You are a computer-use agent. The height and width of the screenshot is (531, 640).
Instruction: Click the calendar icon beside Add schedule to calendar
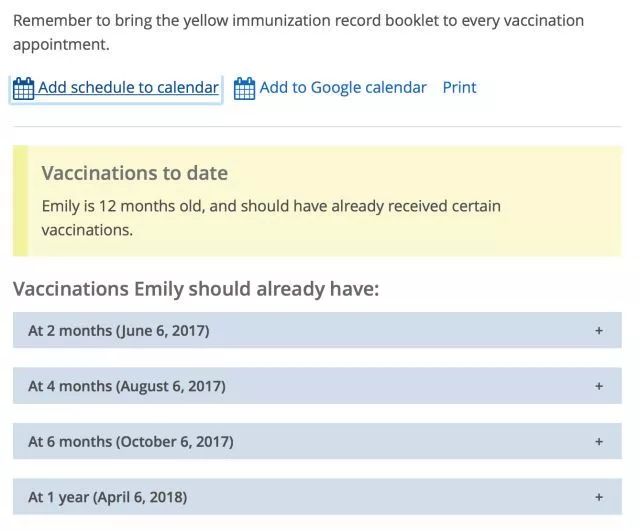click(x=23, y=88)
